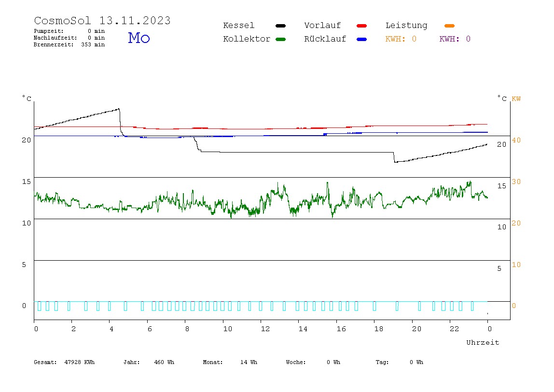Select the x-axis hour label "18"
554x392 pixels.
click(x=379, y=329)
